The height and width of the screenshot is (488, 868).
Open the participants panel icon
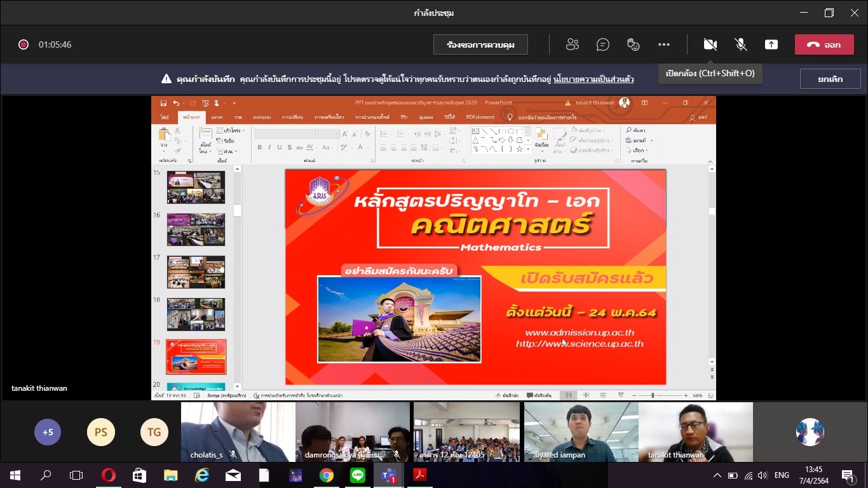[573, 44]
